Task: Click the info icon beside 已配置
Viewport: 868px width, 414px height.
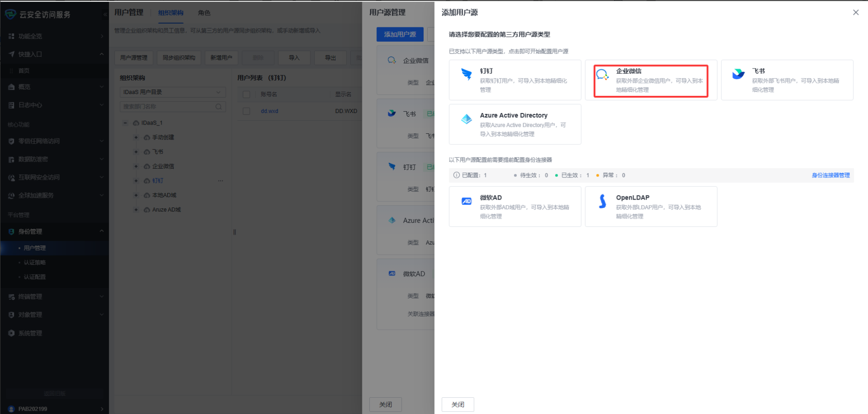Action: (456, 175)
